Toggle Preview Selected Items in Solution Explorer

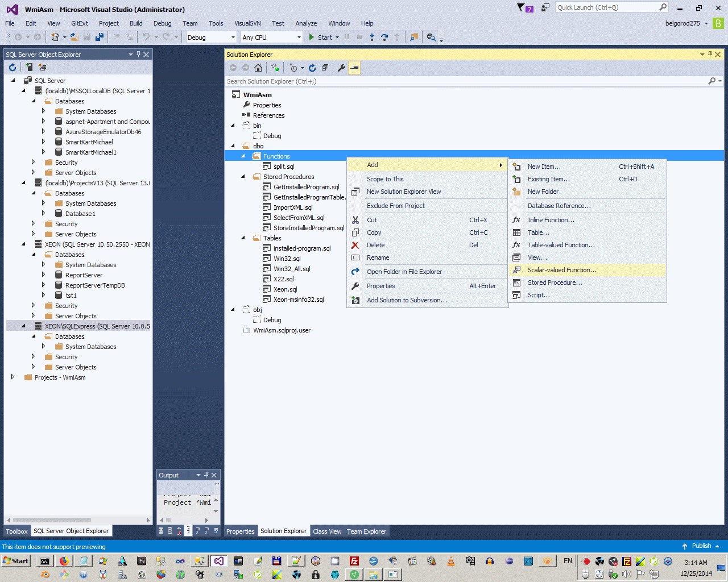point(354,68)
